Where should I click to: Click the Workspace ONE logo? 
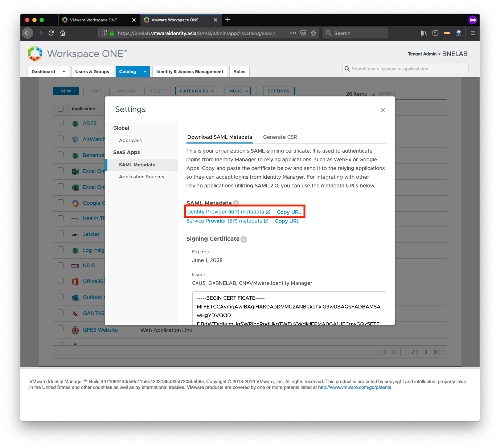pyautogui.click(x=77, y=54)
